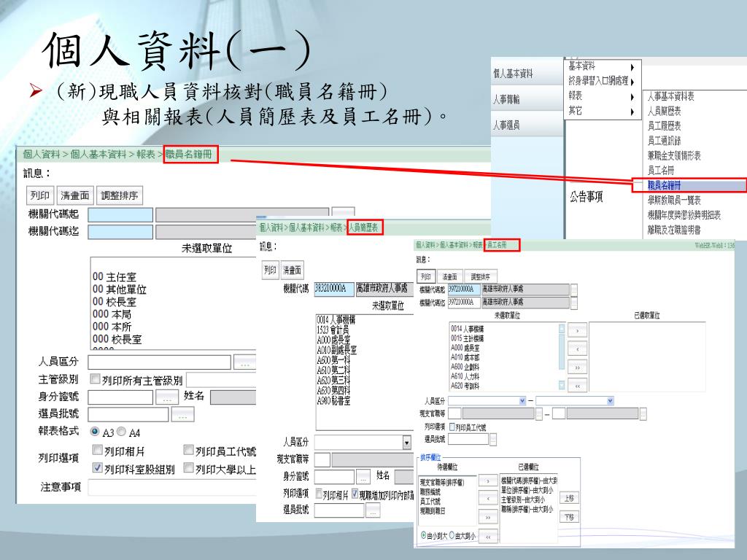
Task: Click the 機關代碼起 input in 職員名籍冊
Action: pos(120,215)
